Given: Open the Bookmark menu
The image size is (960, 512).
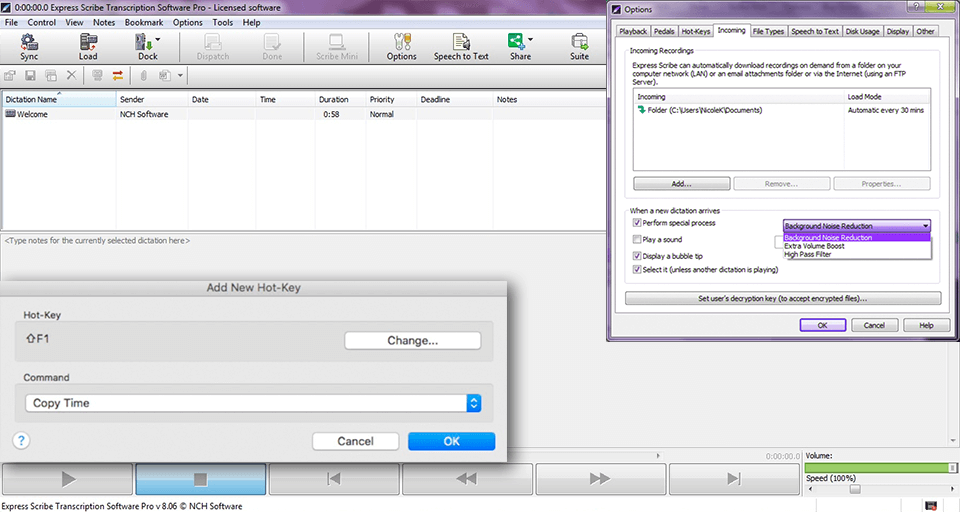Looking at the screenshot, I should coord(144,23).
